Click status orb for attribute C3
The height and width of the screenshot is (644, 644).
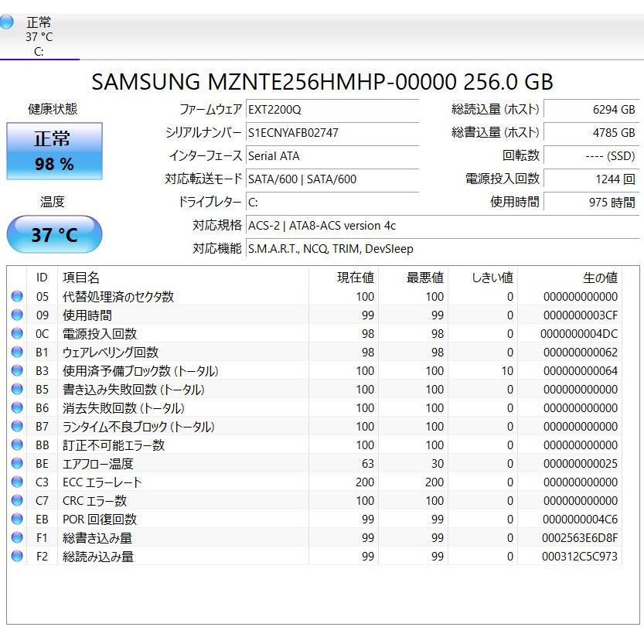(x=17, y=482)
